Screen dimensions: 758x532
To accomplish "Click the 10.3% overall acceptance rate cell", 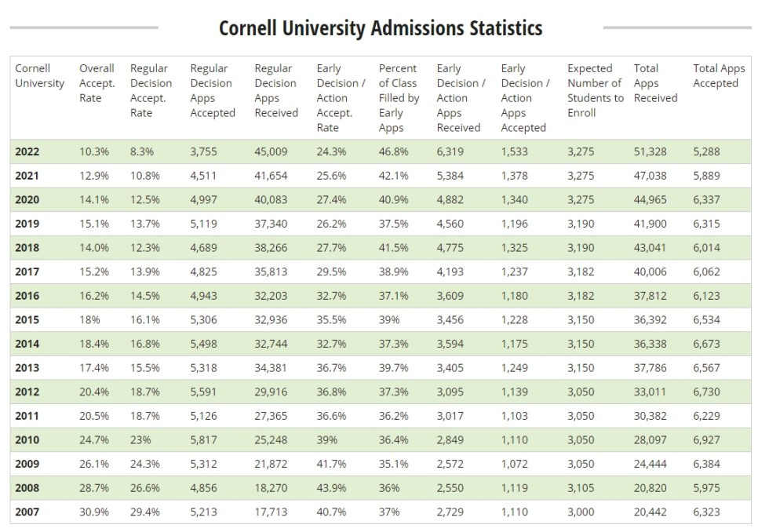I will click(x=94, y=152).
